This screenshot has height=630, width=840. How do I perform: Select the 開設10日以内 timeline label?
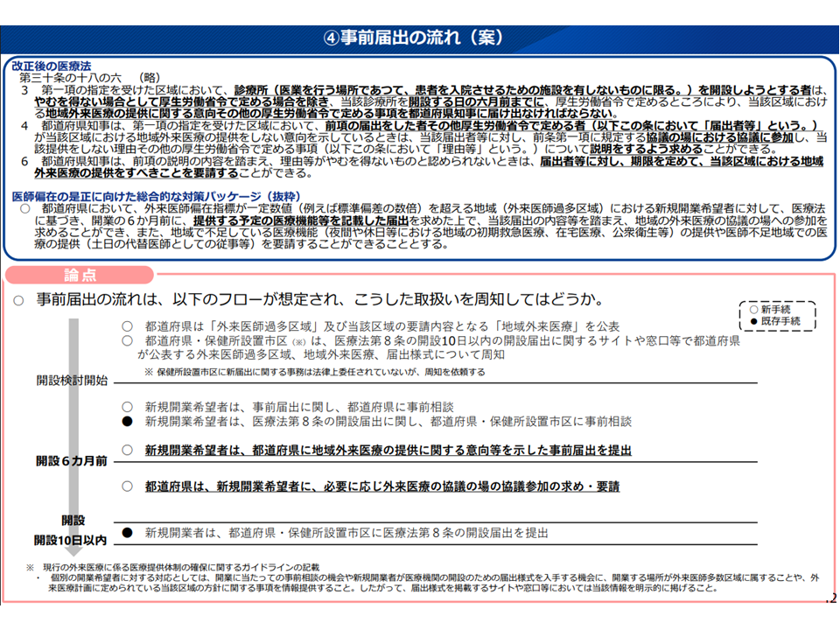[x=70, y=539]
